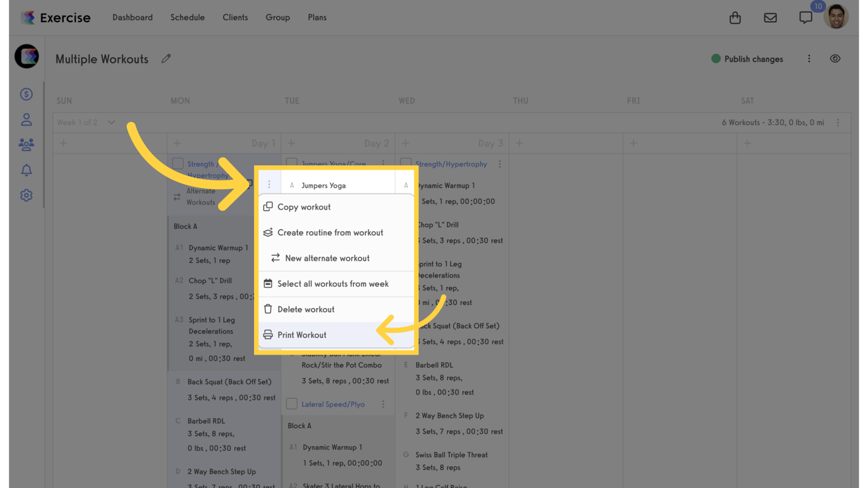
Task: Open the Lateral Speed/Plyo workout link
Action: (x=333, y=404)
